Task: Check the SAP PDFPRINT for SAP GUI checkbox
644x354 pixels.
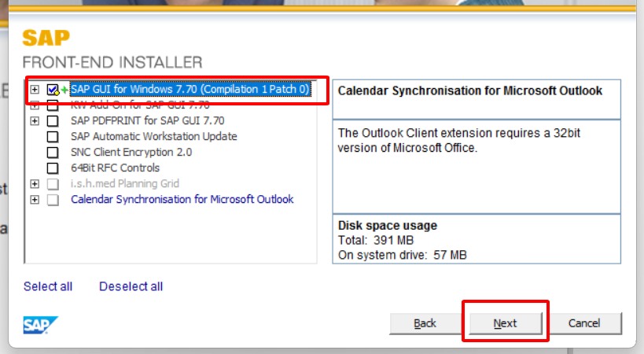Action: 53,121
